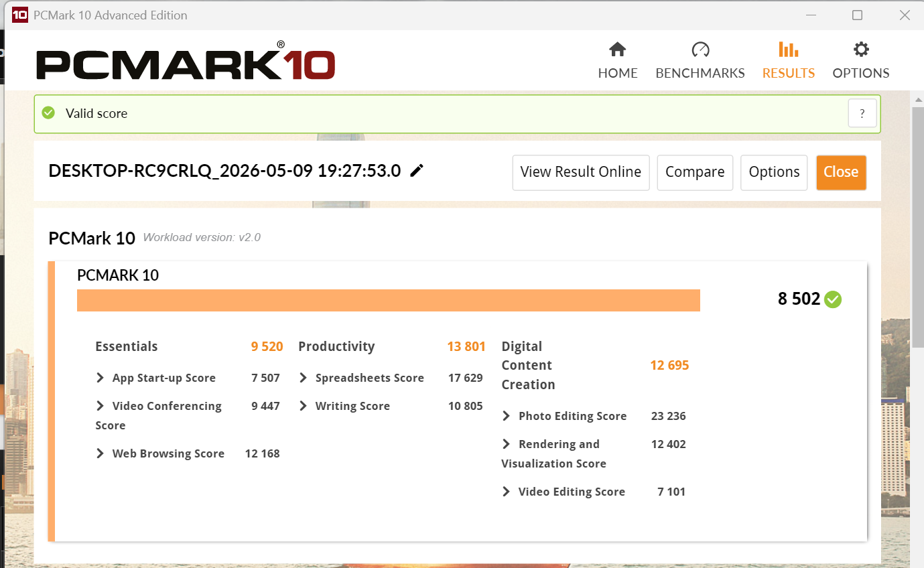Image resolution: width=924 pixels, height=568 pixels.
Task: Expand the Photo Editing Score row
Action: [506, 416]
